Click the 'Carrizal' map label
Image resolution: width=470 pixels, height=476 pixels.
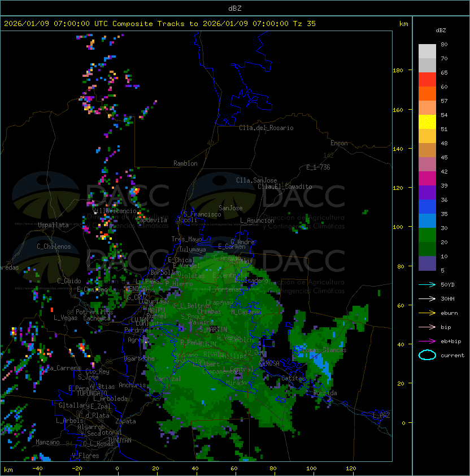point(168,379)
